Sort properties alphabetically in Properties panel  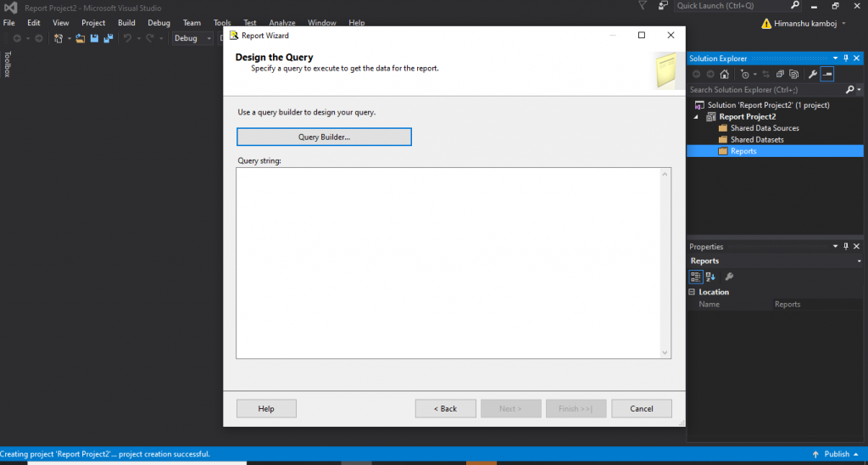click(710, 277)
